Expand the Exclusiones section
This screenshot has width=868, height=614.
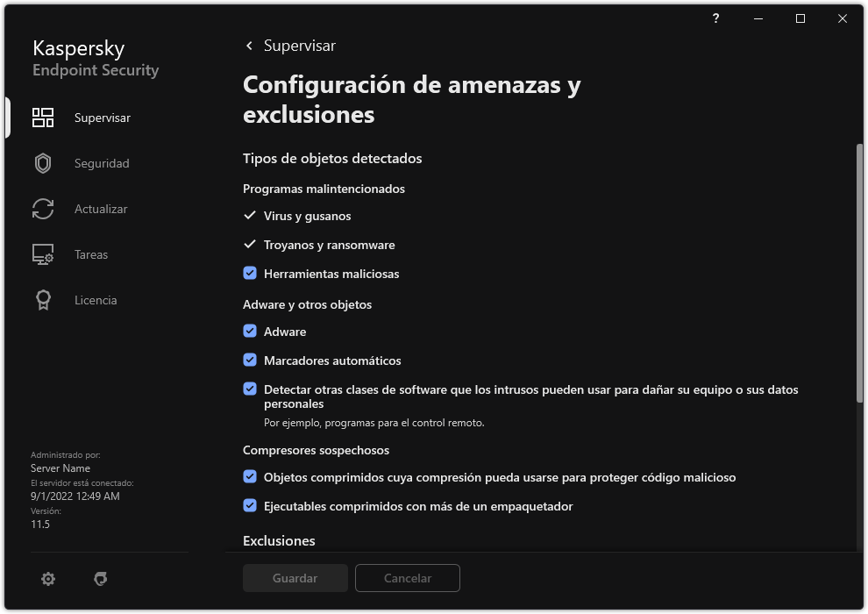pyautogui.click(x=279, y=540)
